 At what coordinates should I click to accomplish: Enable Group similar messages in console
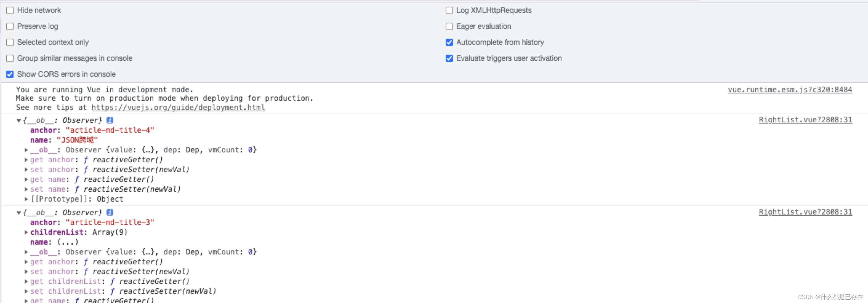(x=10, y=58)
